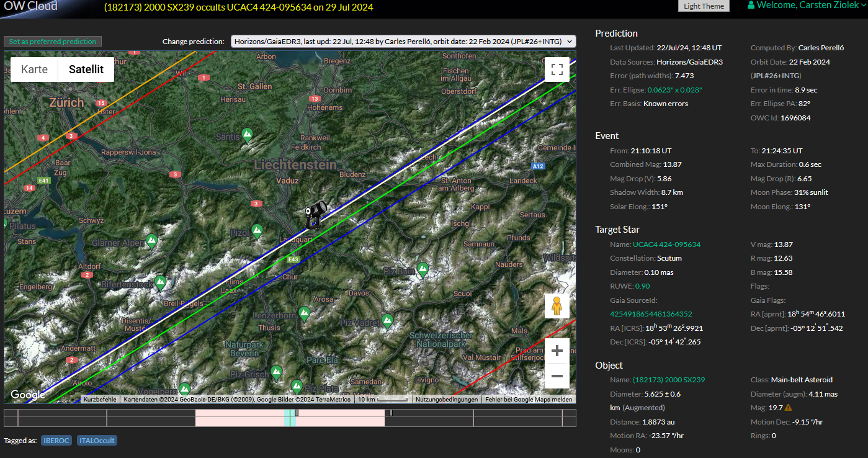Toggle fullscreen map view

(557, 70)
